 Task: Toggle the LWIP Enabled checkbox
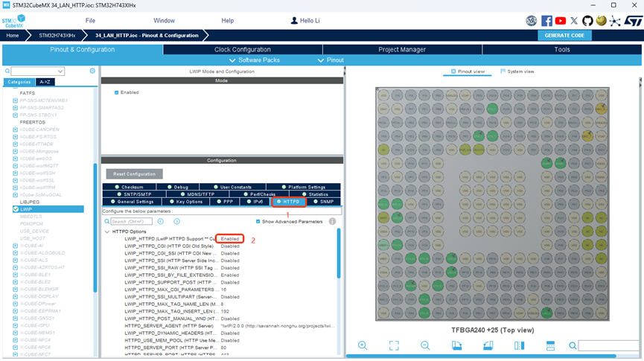(117, 92)
